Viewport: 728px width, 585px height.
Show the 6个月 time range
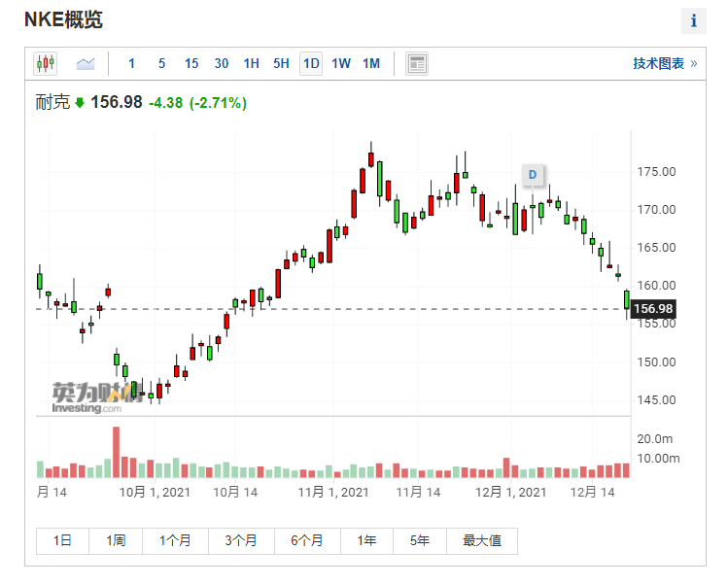click(x=307, y=541)
